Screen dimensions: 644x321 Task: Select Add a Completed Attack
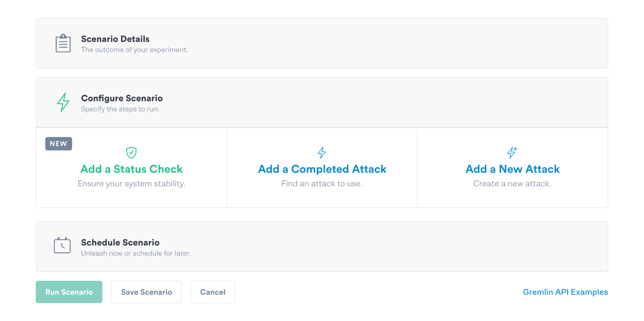pos(322,169)
